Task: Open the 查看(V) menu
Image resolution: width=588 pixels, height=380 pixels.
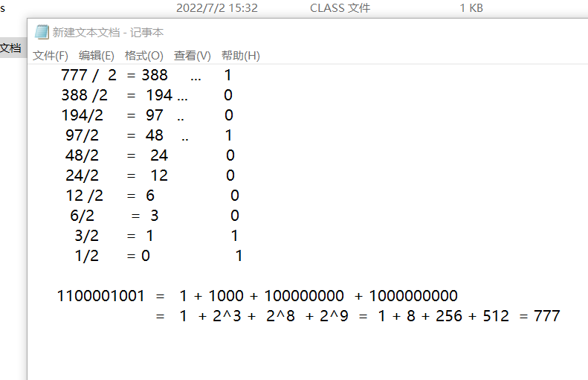Action: [193, 56]
